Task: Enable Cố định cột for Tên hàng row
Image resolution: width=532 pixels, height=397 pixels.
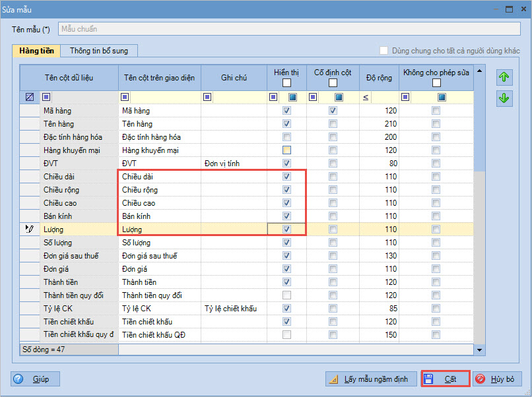Action: coord(333,124)
